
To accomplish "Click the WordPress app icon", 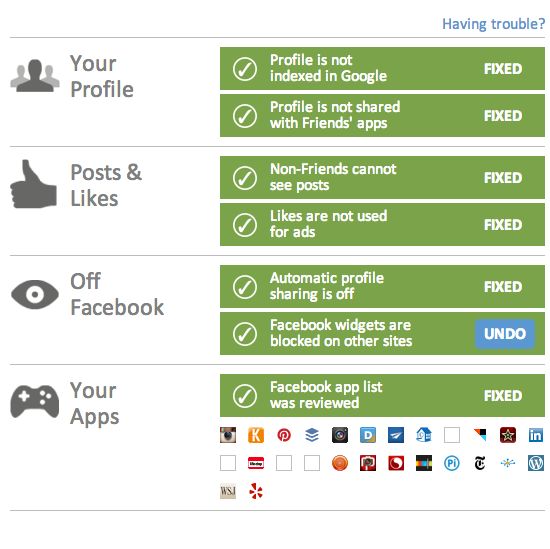I will 536,463.
